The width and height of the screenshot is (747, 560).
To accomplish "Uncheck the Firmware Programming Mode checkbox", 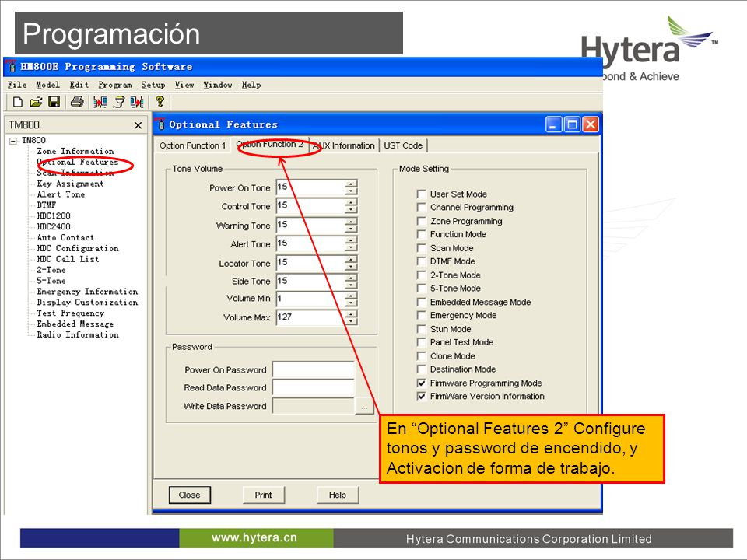I will point(421,383).
